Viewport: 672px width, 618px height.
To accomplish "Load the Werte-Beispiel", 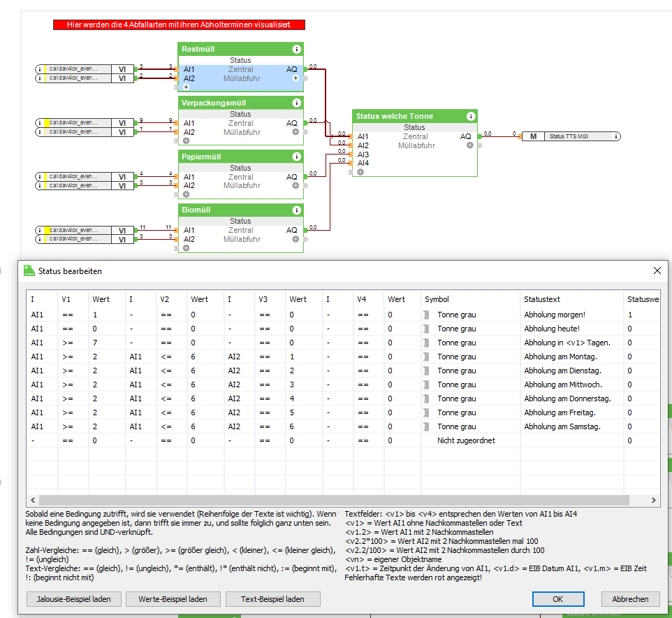I will pos(173,599).
